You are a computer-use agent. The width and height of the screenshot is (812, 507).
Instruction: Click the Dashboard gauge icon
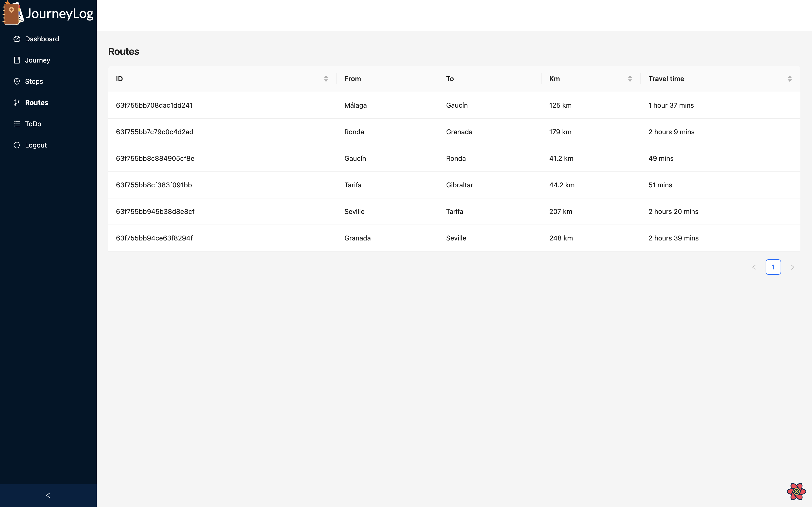(x=17, y=39)
